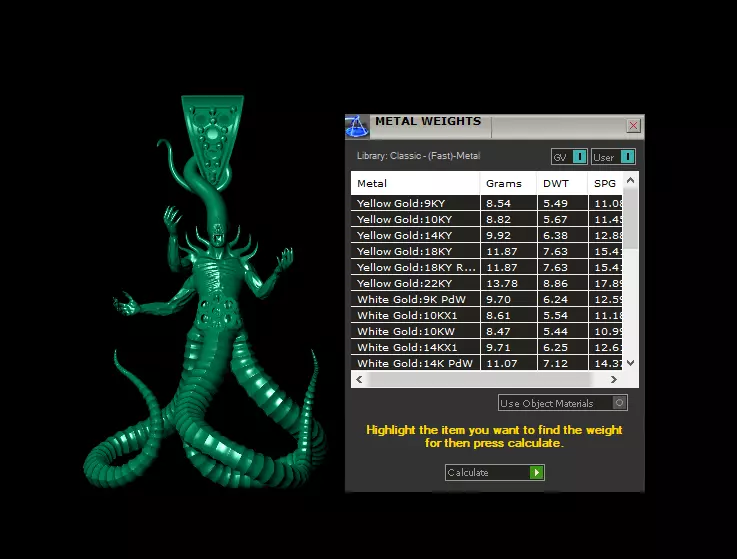Select the White Gold:14KX1 row
The width and height of the screenshot is (737, 559).
click(x=486, y=347)
